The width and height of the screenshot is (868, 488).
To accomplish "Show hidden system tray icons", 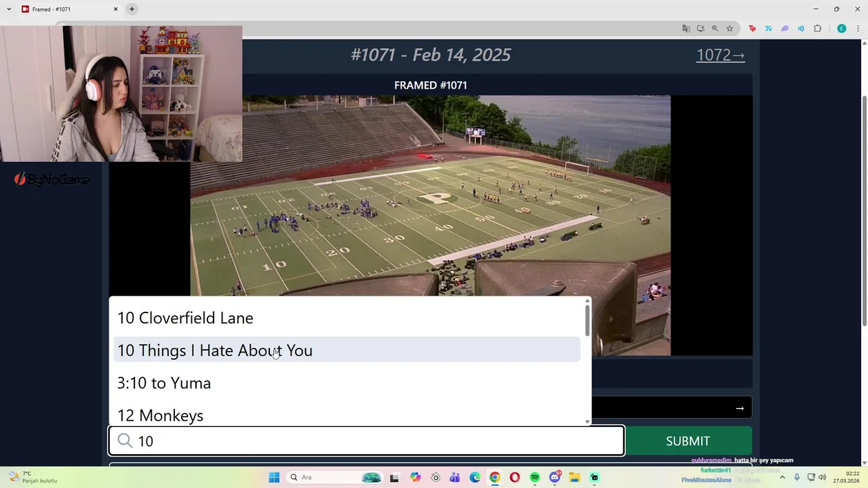I will tap(782, 477).
